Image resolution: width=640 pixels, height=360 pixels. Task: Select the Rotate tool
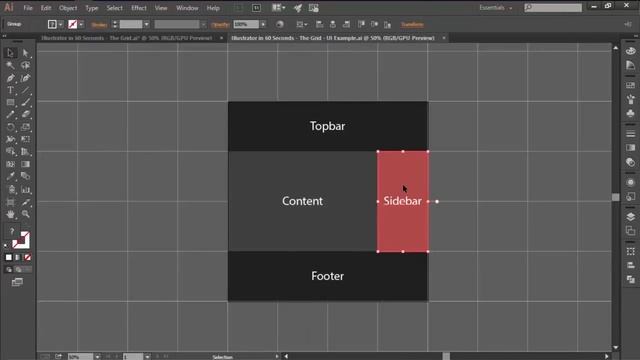click(10, 127)
